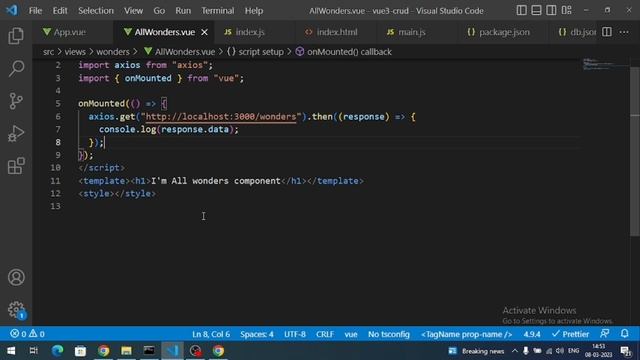Expand the AllWonders.vue breadcrumb
The height and width of the screenshot is (360, 640).
179,52
